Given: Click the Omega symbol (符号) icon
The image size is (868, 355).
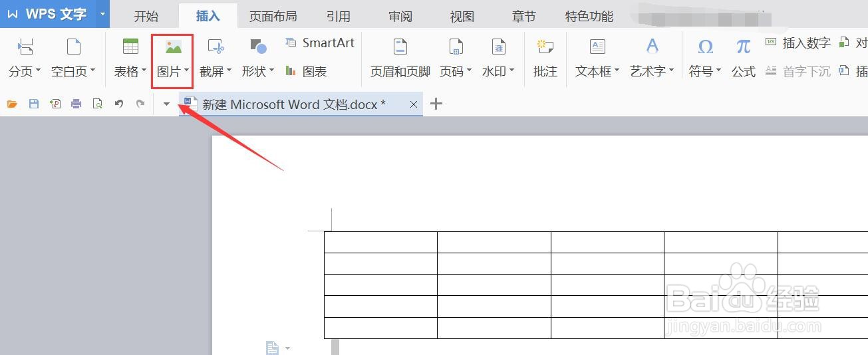Looking at the screenshot, I should (705, 47).
